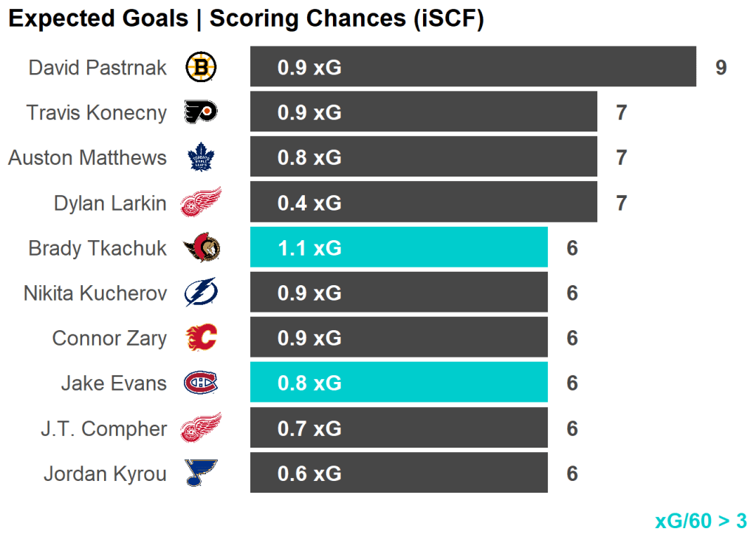Select the Calgary Flames logo
This screenshot has height=540, width=756.
[201, 338]
